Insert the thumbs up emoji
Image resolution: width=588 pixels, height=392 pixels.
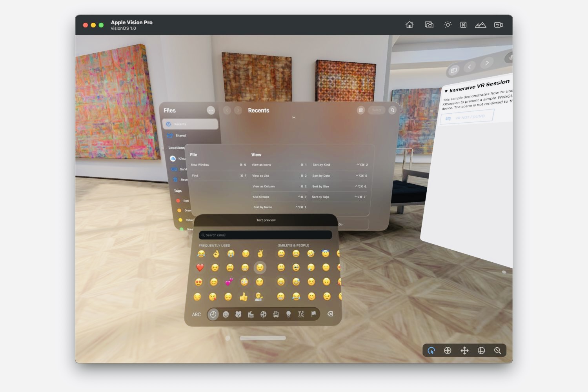point(244,297)
